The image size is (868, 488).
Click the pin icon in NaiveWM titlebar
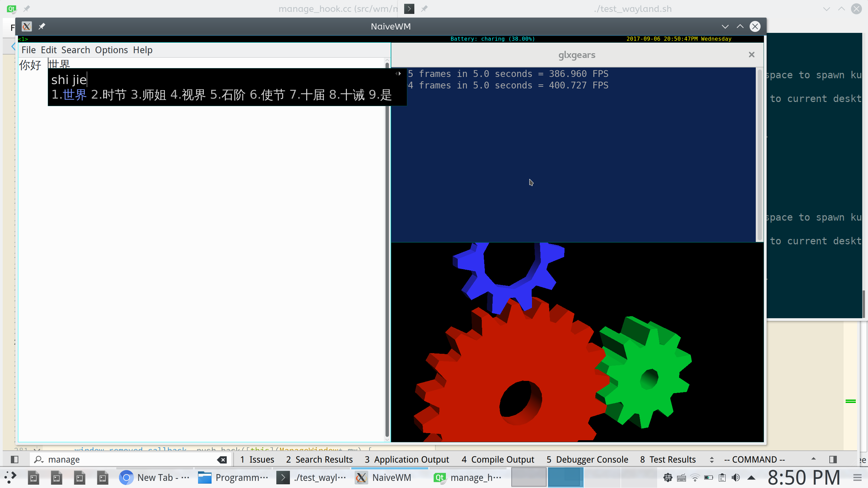(42, 26)
